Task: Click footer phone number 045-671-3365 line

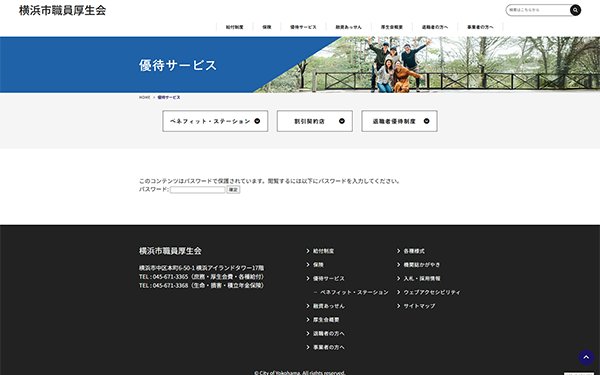Action: point(202,277)
